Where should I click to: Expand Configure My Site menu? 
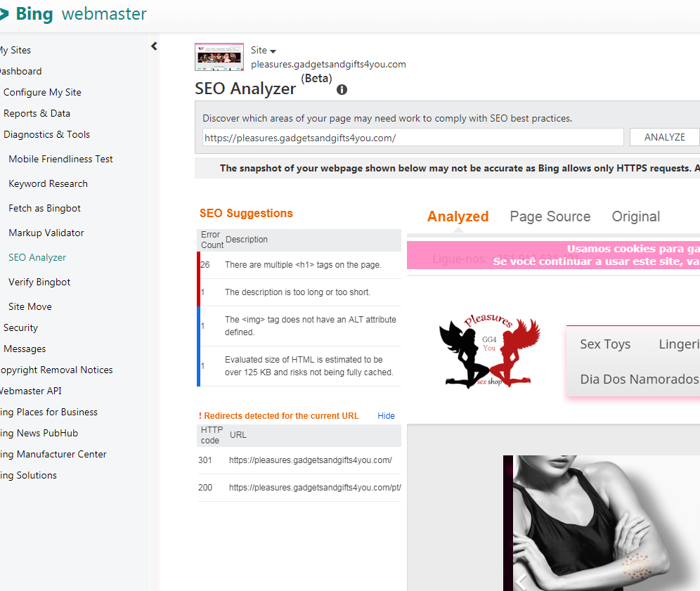coord(42,92)
